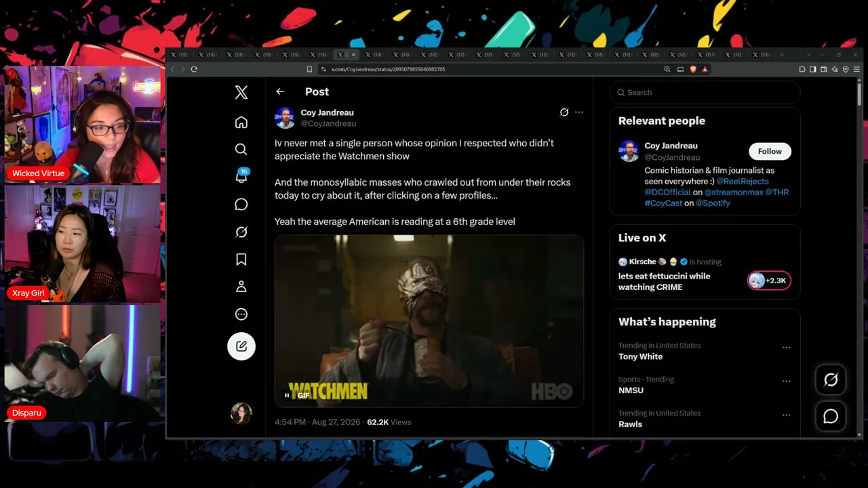Screen dimensions: 868x488
Task: Open Grok from the left sidebar
Action: [x=241, y=232]
